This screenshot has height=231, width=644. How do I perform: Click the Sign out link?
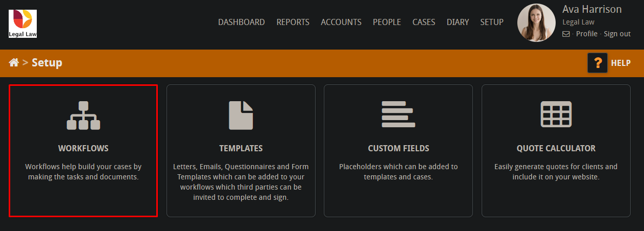coord(617,34)
